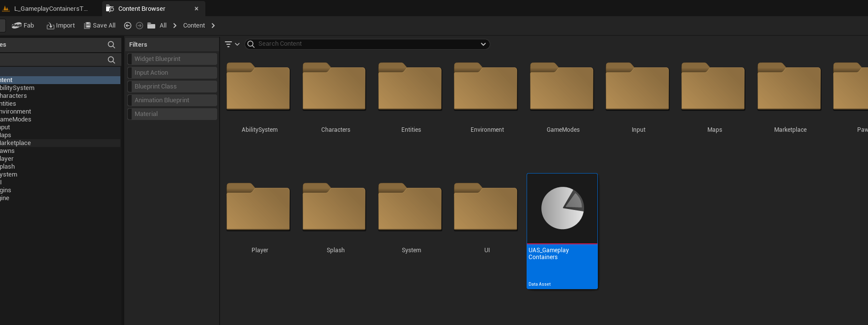868x325 pixels.
Task: Click the AbilitySystem folder name label
Action: pos(260,130)
